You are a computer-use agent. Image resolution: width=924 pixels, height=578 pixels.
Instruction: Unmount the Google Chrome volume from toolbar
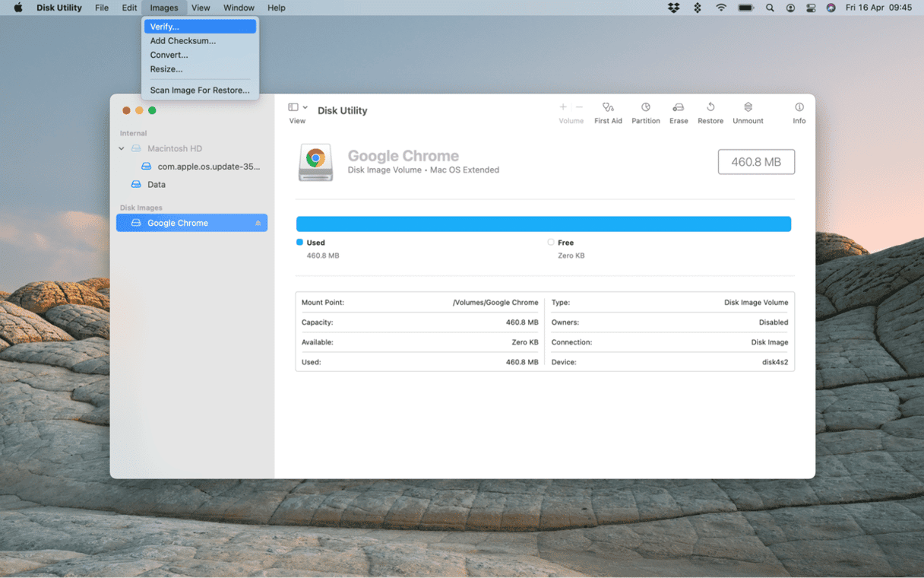click(x=748, y=108)
